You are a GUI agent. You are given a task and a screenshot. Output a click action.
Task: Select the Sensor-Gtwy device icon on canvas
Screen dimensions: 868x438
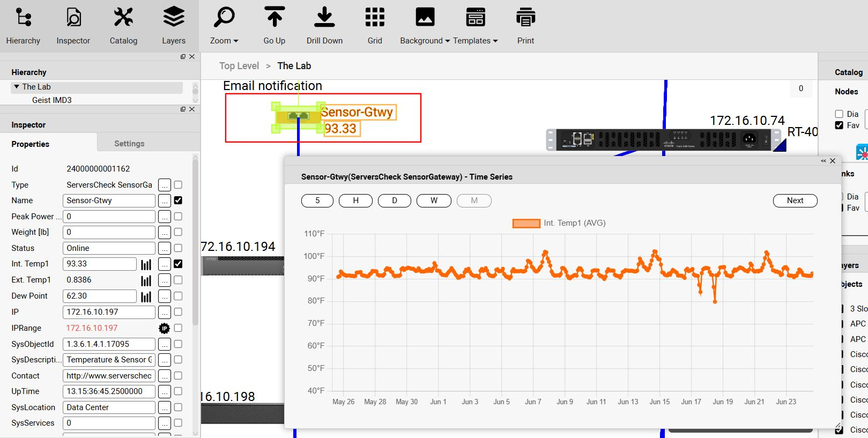pyautogui.click(x=299, y=116)
